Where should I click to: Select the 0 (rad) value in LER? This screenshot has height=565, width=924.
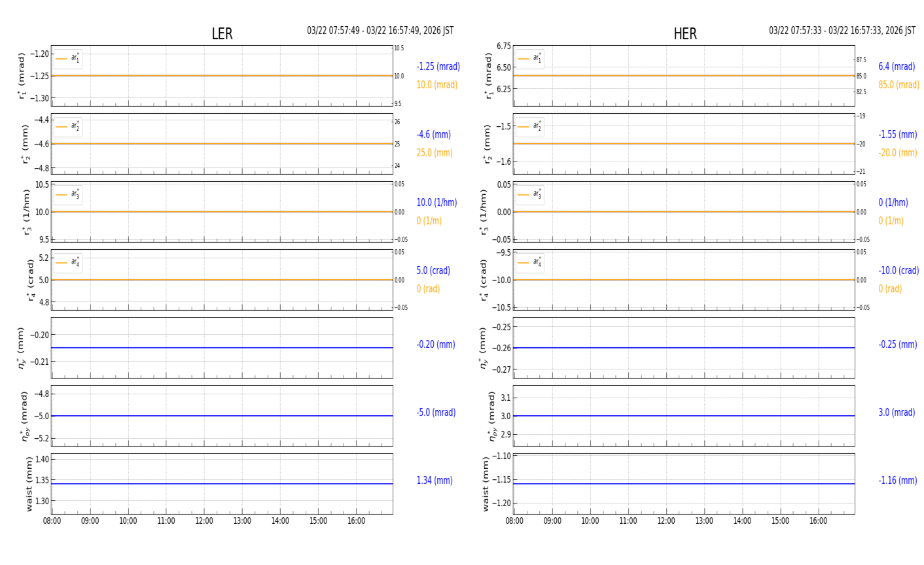428,289
